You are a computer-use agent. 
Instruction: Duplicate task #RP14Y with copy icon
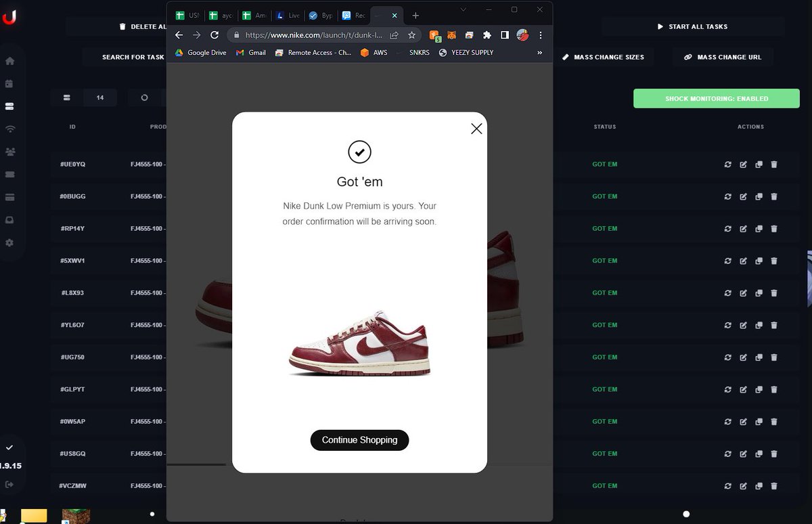coord(759,229)
